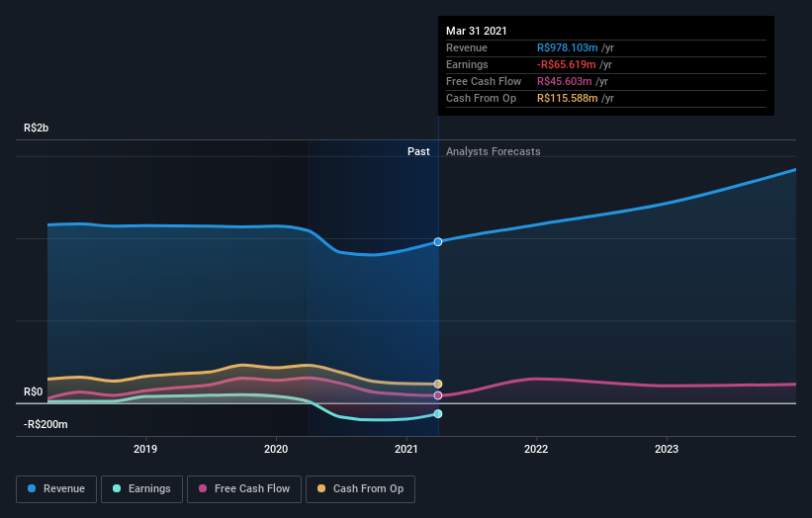Click the Cash From Op label in tooltip
The height and width of the screenshot is (518, 812).
(481, 98)
